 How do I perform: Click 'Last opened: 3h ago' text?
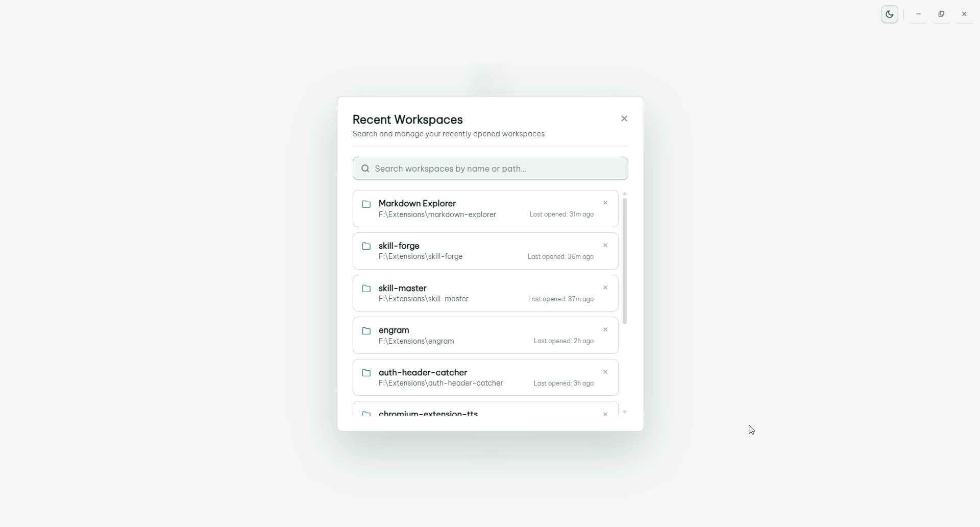coord(563,384)
